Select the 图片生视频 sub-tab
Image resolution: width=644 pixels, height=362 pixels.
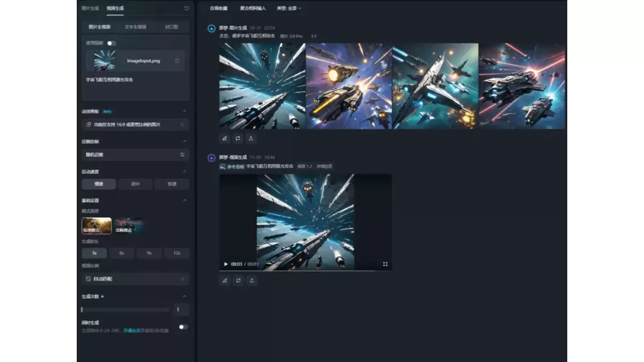point(99,26)
